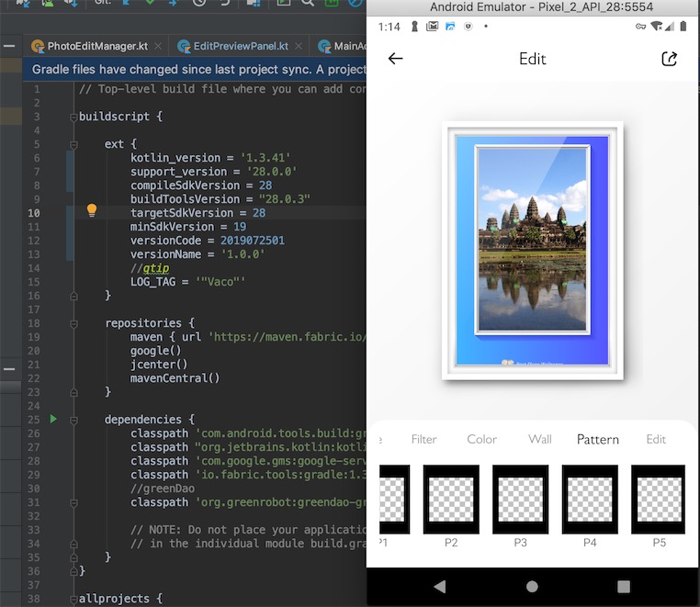This screenshot has height=607, width=700.
Task: Click the Git update project blue arrow
Action: coord(127,2)
